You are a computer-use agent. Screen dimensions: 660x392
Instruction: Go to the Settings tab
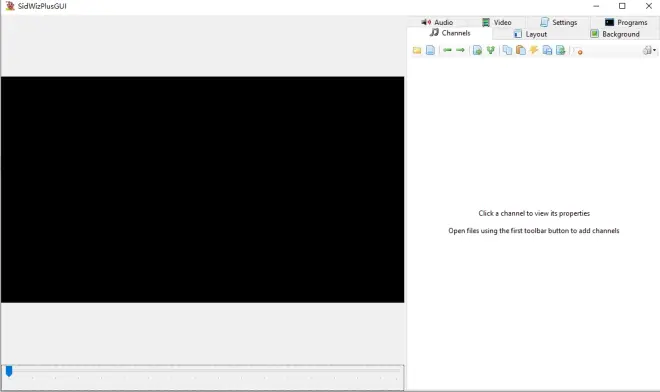[x=559, y=22]
